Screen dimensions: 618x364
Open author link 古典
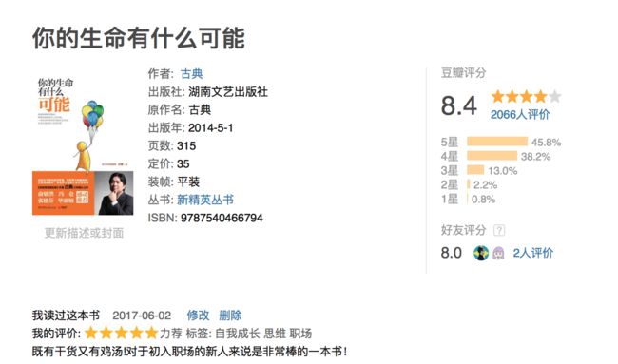coord(191,74)
